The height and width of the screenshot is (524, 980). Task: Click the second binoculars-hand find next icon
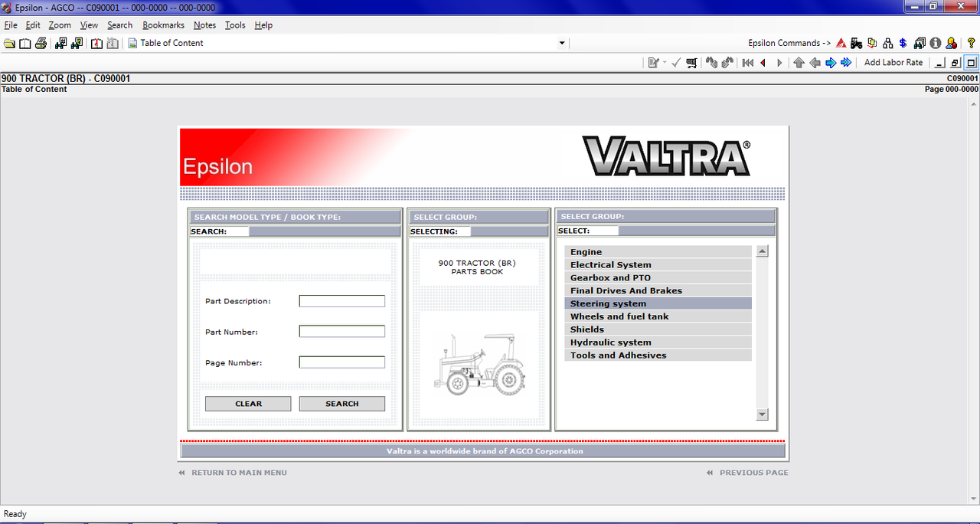click(x=727, y=63)
